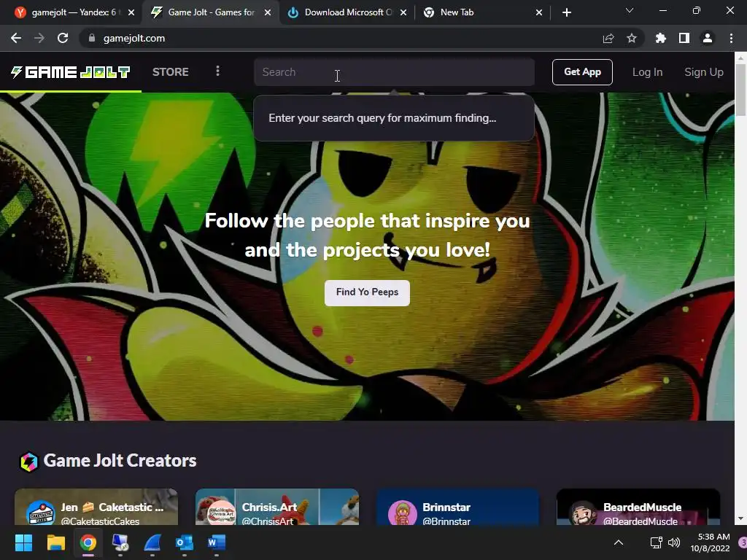Open the Sign Up link
Image resolution: width=747 pixels, height=560 pixels.
pos(704,72)
